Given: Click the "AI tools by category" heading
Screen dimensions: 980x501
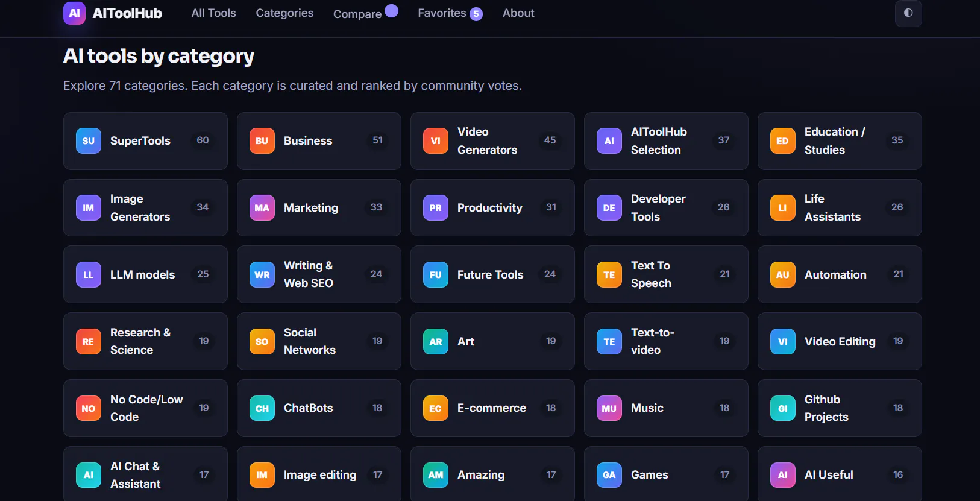Looking at the screenshot, I should coord(159,56).
